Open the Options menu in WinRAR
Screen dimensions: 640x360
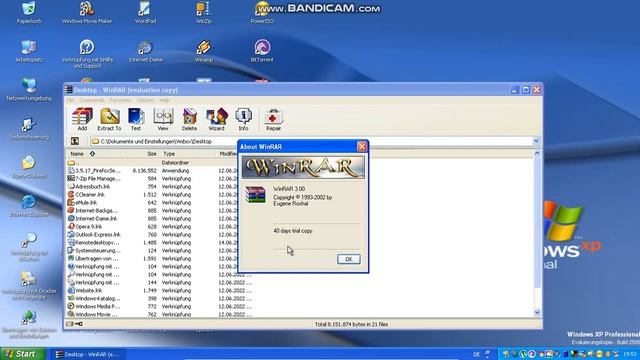tap(145, 100)
